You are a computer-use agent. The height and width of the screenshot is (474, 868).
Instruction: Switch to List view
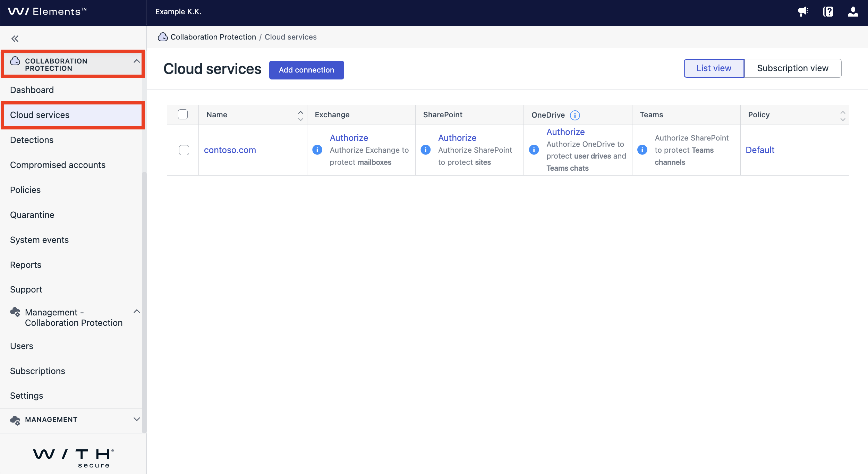tap(714, 68)
